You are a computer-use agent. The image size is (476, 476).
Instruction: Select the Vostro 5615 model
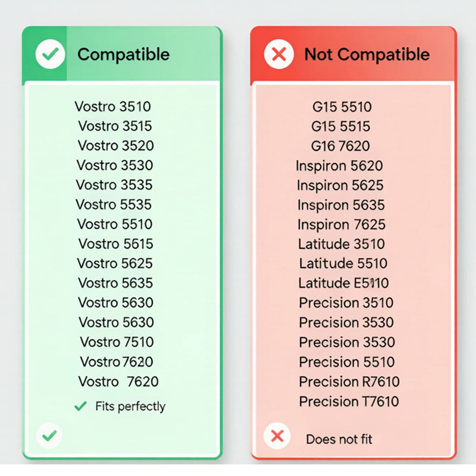coord(116,244)
